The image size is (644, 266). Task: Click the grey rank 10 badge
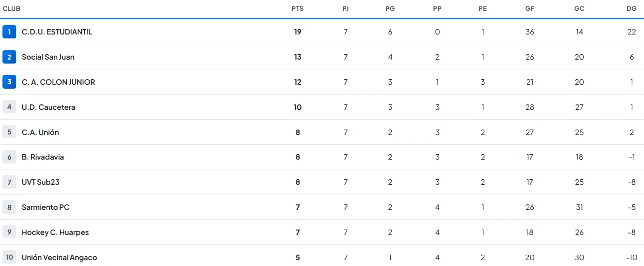[9, 257]
